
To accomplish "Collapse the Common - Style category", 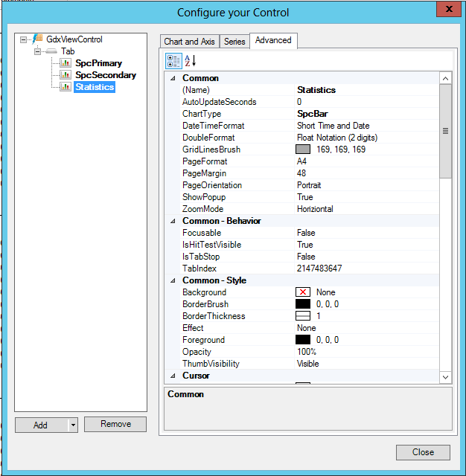I will (173, 280).
